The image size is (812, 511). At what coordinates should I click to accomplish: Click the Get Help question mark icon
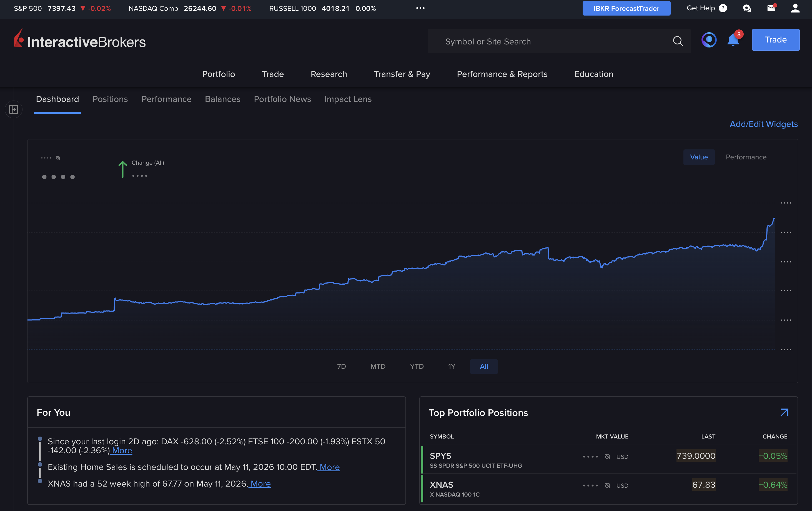click(x=723, y=8)
